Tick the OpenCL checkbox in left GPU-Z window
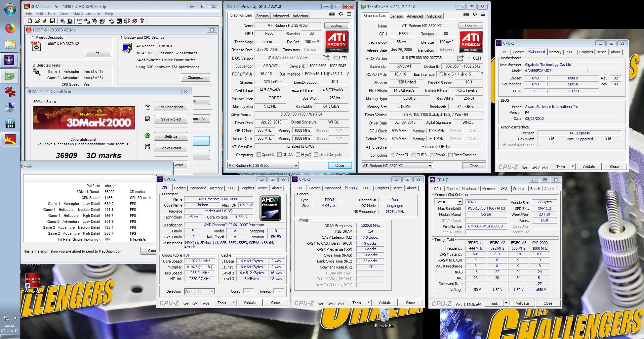The image size is (644, 339). tap(259, 155)
